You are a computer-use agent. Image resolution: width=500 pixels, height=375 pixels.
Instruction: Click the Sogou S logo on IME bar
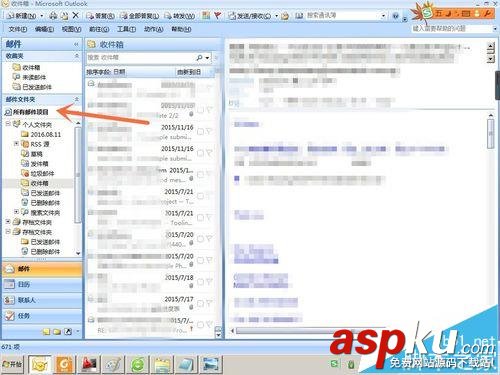428,13
